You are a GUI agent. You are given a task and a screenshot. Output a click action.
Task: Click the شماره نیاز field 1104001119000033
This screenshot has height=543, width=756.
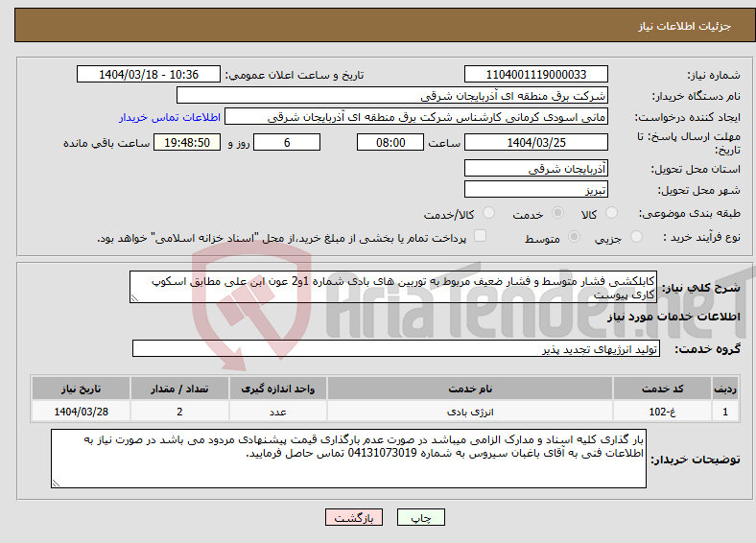pos(535,74)
